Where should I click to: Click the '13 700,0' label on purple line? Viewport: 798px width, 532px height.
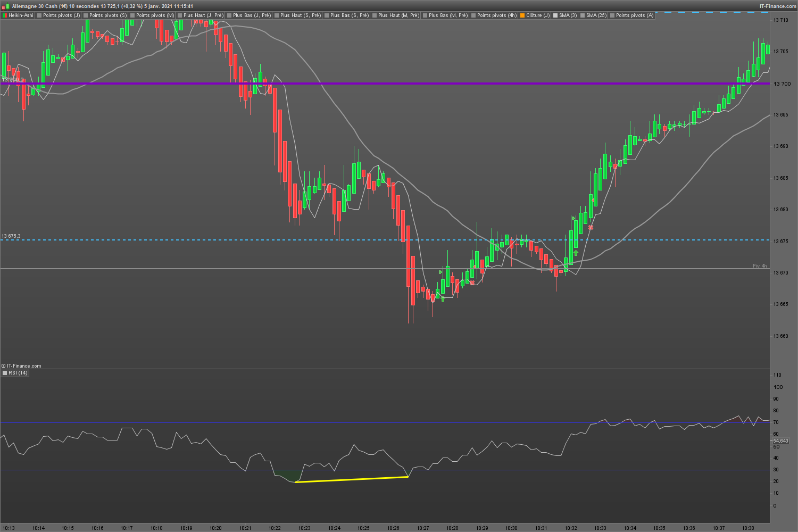point(12,80)
